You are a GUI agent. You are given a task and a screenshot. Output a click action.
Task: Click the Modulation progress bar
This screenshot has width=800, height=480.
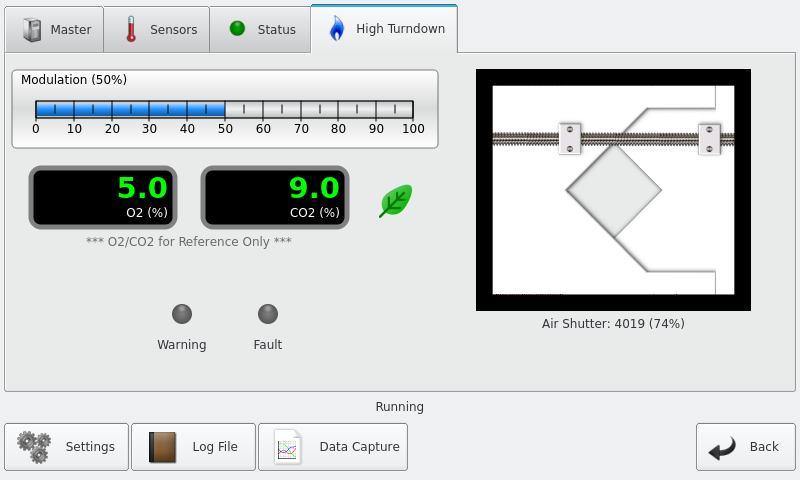click(225, 109)
